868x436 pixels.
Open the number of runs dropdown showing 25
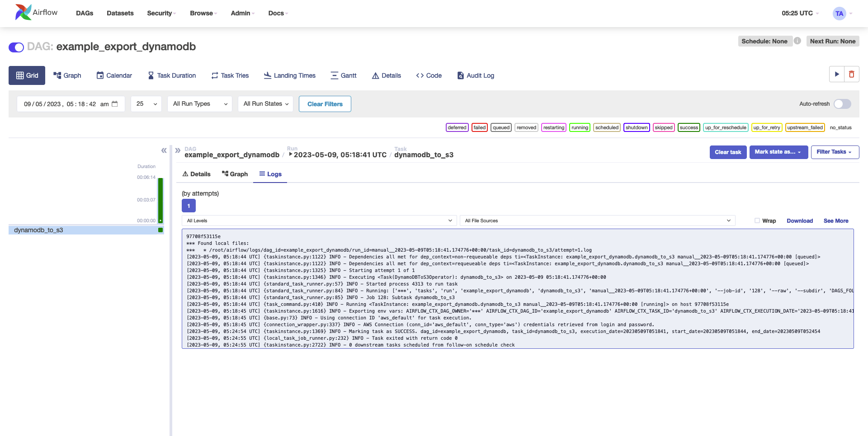146,104
